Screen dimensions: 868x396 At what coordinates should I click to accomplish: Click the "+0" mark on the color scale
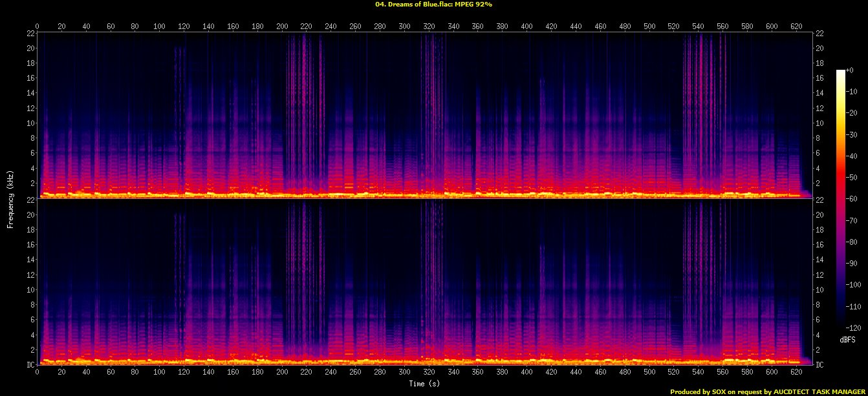(852, 70)
